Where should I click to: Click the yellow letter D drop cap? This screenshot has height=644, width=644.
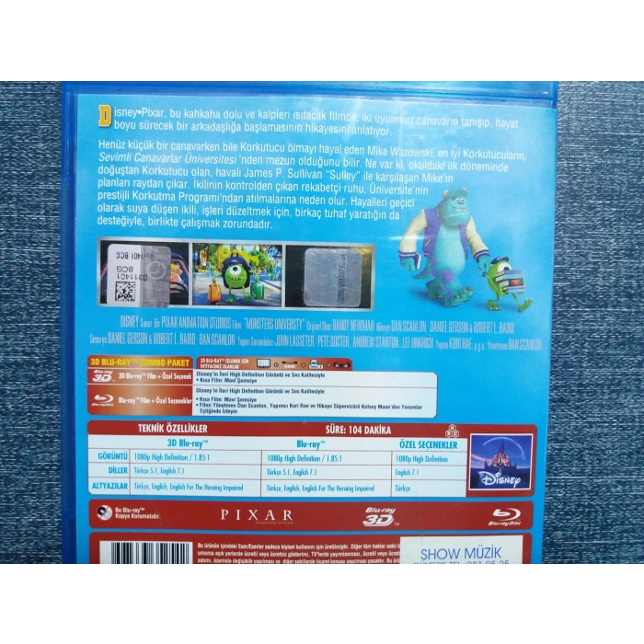105,116
